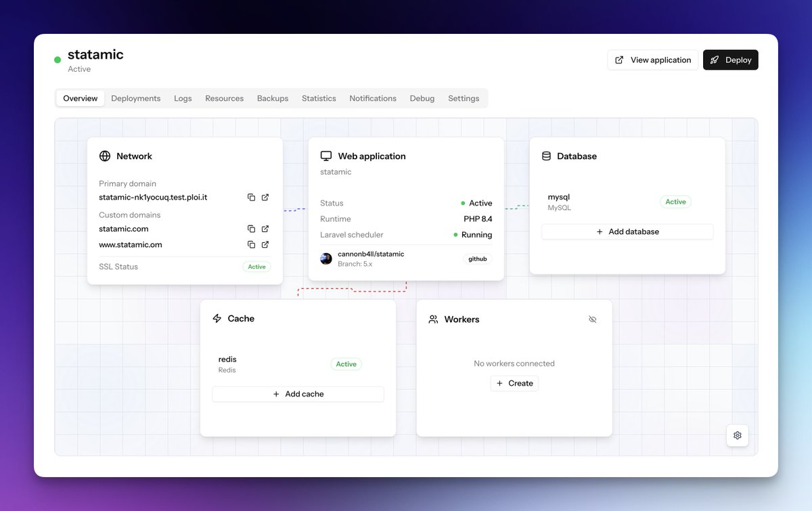Click the green status dot beside statamic

click(58, 60)
